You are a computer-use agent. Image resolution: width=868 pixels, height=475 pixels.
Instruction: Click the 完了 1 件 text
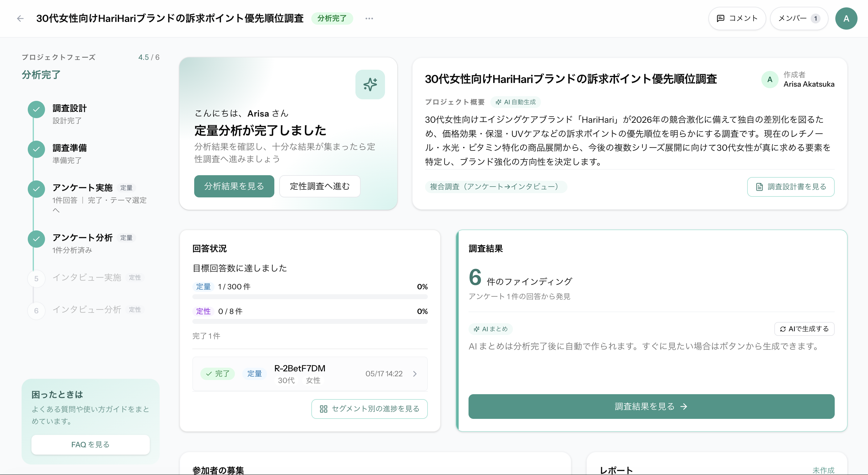pyautogui.click(x=206, y=336)
